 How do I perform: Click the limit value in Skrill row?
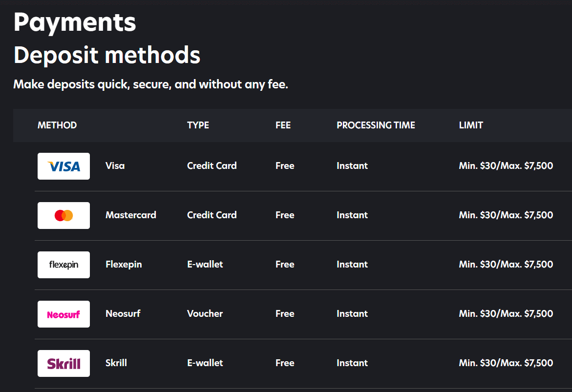(x=506, y=363)
